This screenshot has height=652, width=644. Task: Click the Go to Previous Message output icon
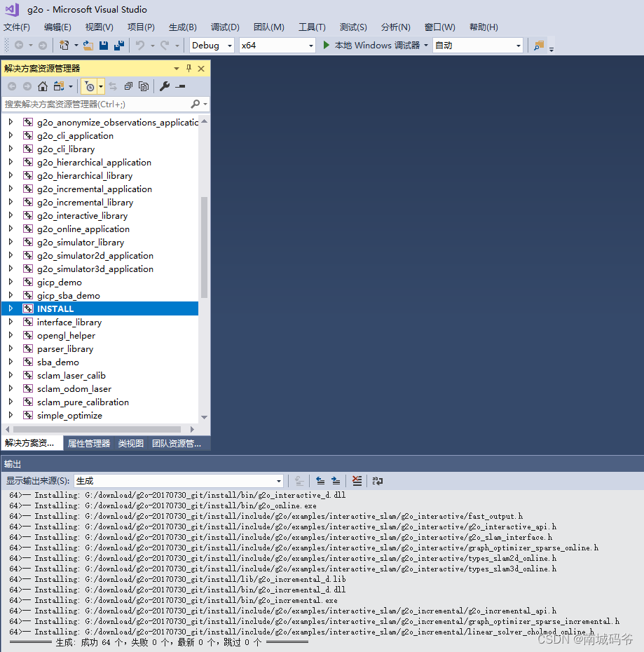pos(320,481)
